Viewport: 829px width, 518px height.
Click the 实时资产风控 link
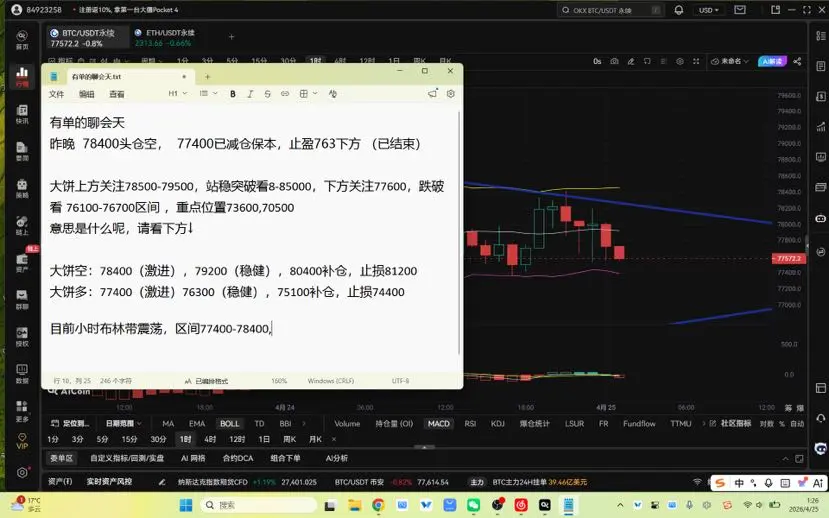(x=109, y=482)
